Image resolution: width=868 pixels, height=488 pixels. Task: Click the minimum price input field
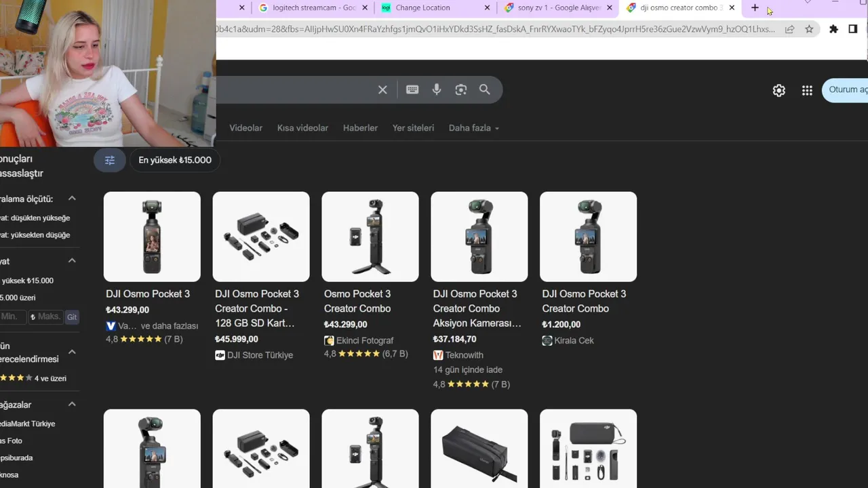tap(12, 317)
